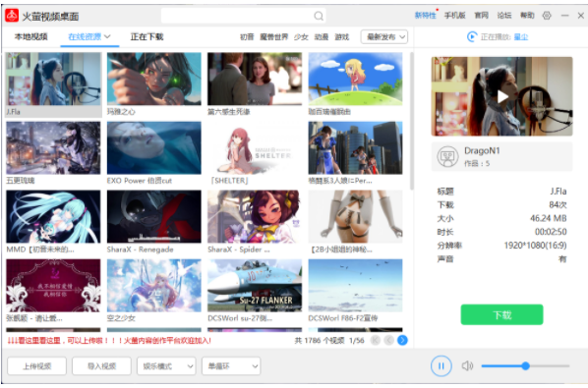The image size is (588, 388).
Task: Switch to local videos tab
Action: [30, 36]
